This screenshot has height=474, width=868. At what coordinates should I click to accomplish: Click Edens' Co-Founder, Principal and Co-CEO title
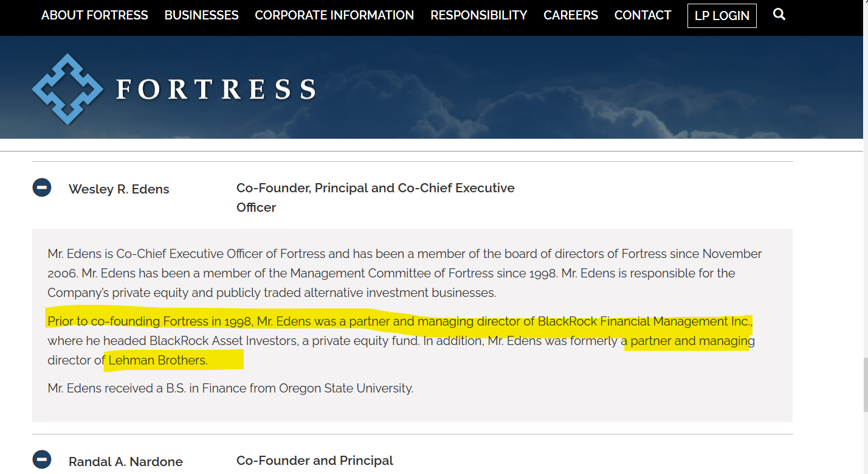[x=376, y=198]
